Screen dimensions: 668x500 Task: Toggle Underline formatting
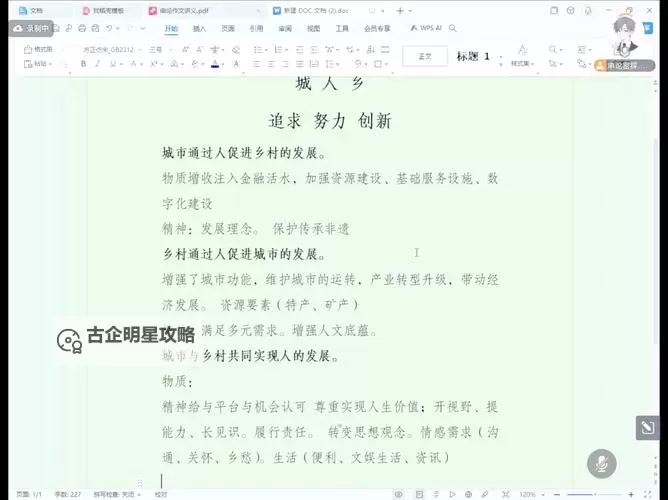point(113,64)
